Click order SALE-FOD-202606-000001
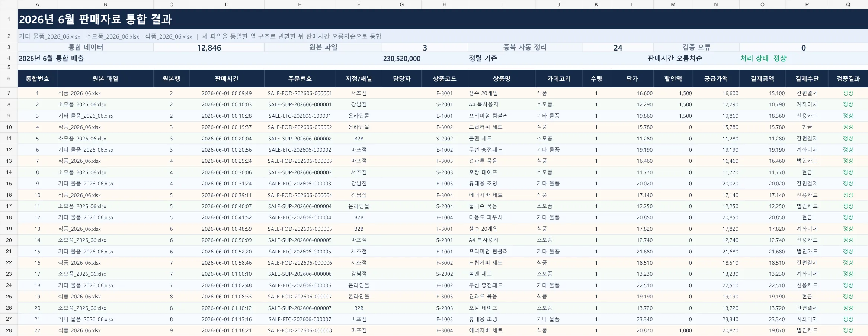 coord(300,93)
